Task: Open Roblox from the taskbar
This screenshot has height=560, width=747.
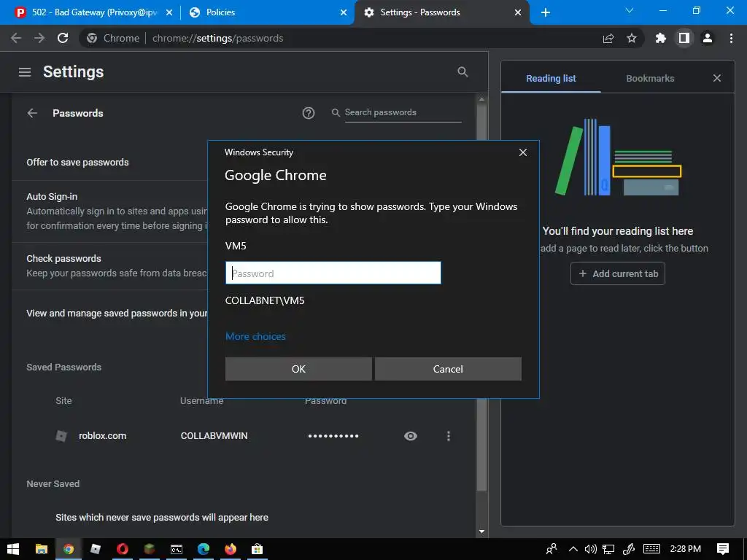Action: click(96, 549)
